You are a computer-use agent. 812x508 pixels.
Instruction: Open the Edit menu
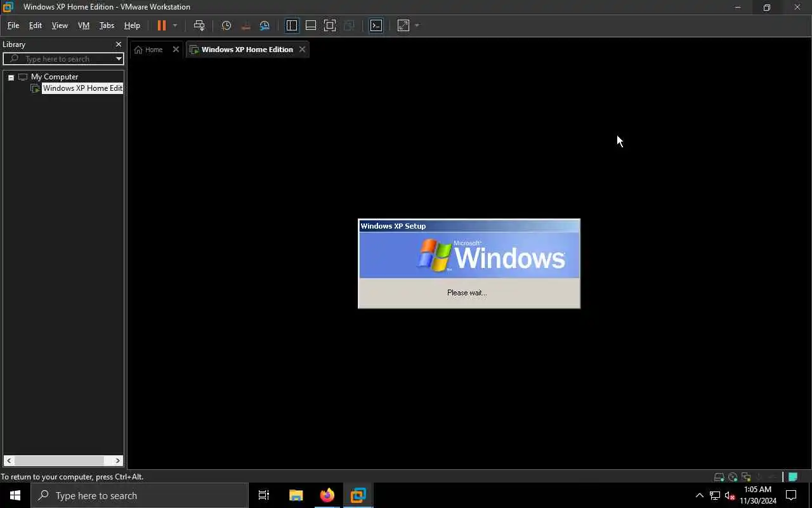pos(35,25)
